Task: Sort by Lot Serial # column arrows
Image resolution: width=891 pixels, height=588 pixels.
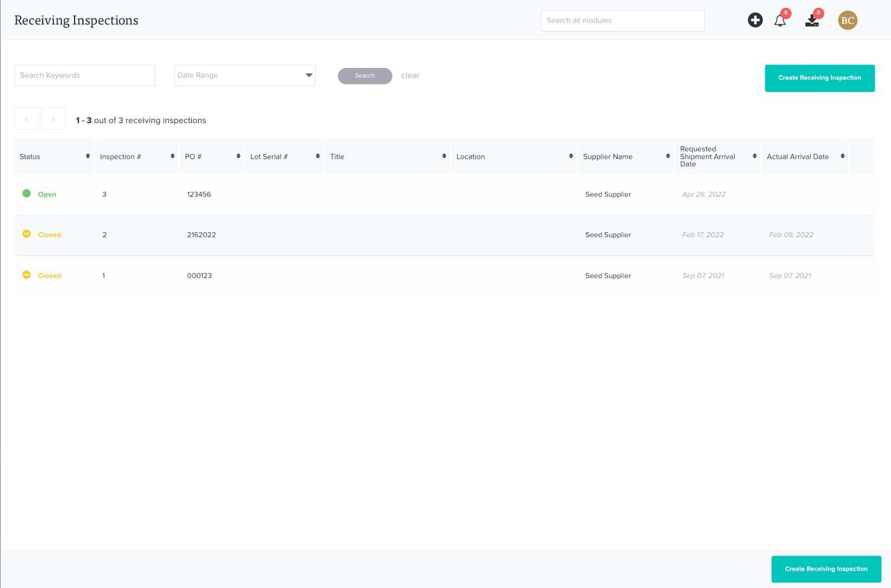Action: point(318,156)
